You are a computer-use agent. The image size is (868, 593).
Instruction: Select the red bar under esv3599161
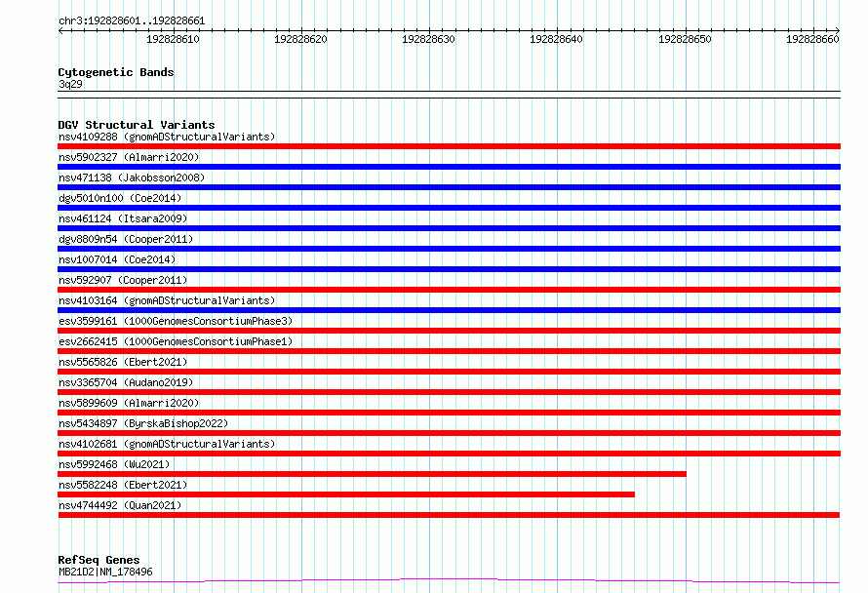pos(449,331)
